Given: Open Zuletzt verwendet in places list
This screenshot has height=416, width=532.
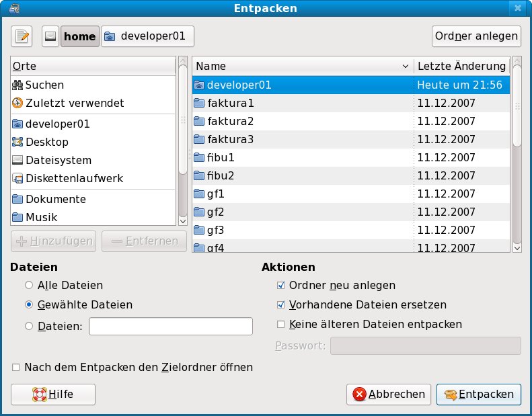Looking at the screenshot, I should [x=74, y=103].
